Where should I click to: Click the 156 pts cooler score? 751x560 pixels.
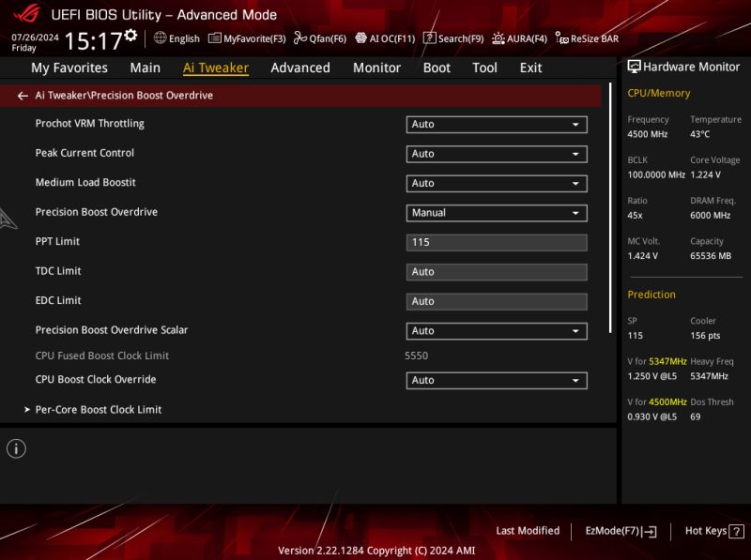pyautogui.click(x=705, y=336)
